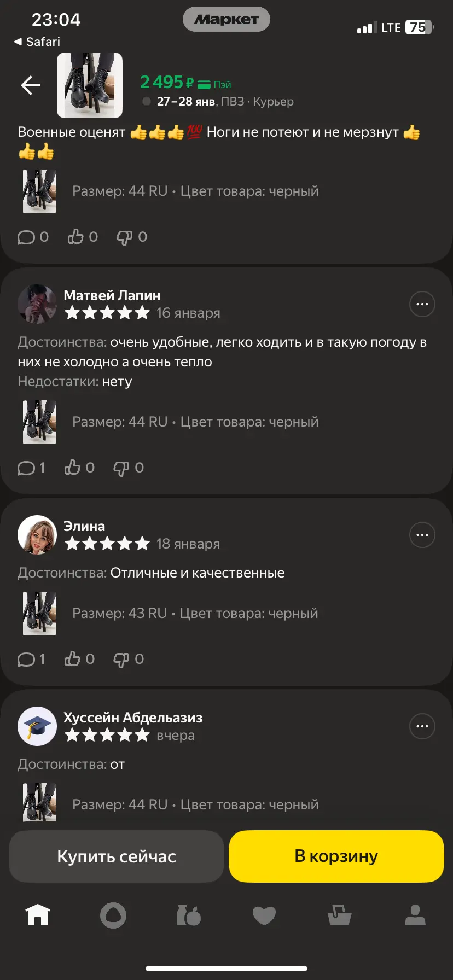The image size is (453, 980).
Task: Tap Элина's profile avatar
Action: [37, 535]
